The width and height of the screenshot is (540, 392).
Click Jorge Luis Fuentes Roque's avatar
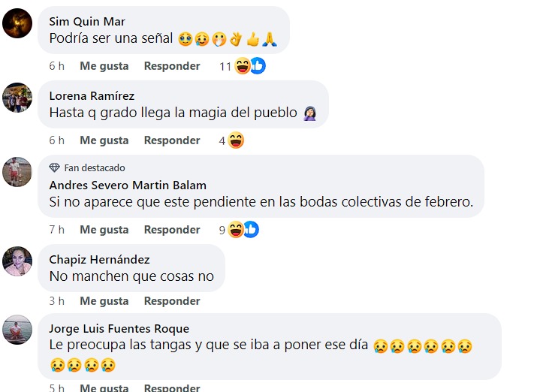[x=17, y=330]
